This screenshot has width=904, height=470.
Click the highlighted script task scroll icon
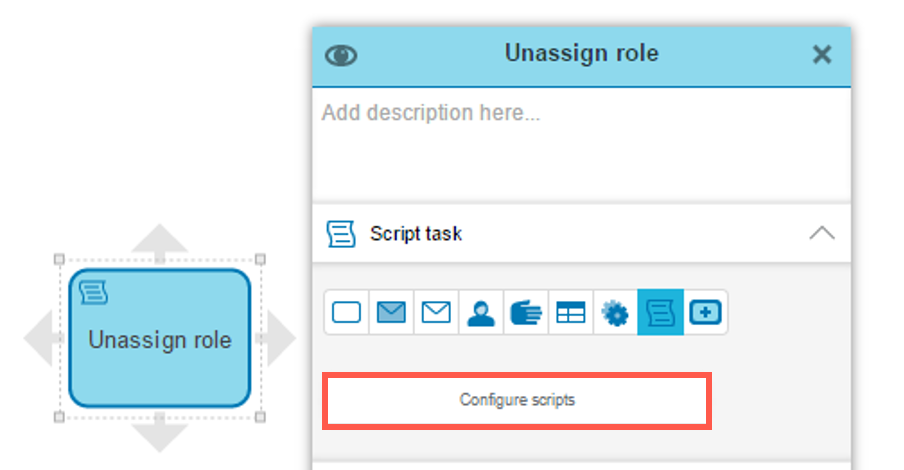click(x=660, y=313)
